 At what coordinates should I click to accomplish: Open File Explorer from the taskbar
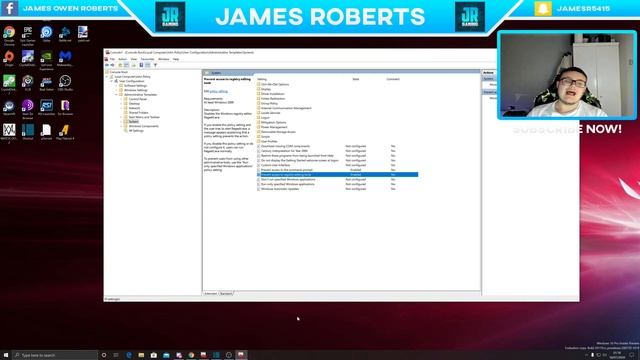pyautogui.click(x=141, y=355)
